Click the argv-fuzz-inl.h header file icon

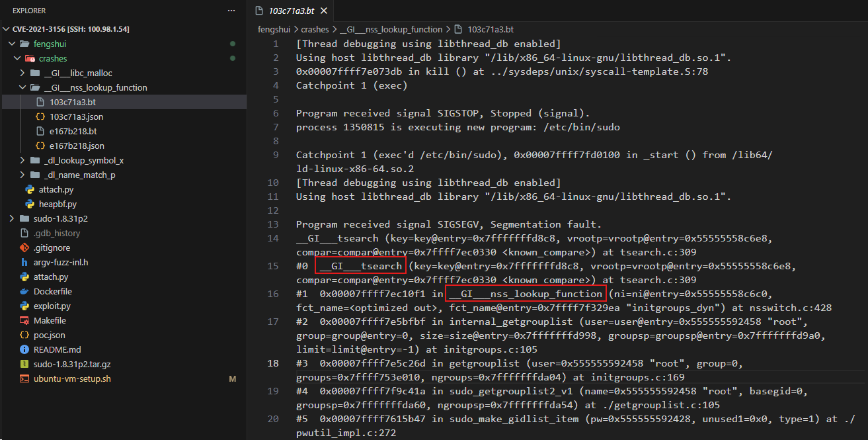tap(24, 262)
